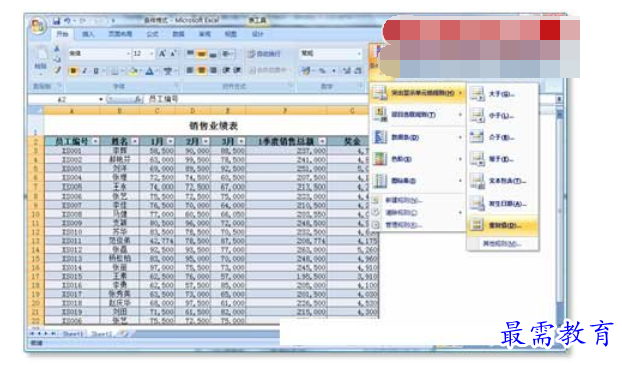Choose the 等于(E) rule
The width and height of the screenshot is (622, 365).
tap(502, 159)
